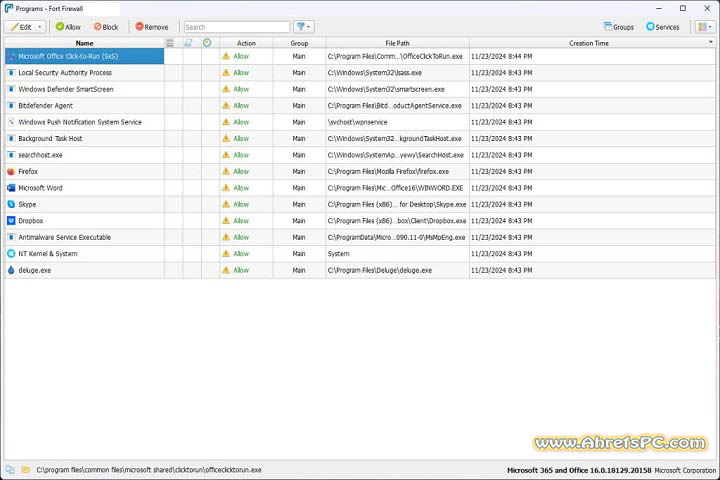
Task: Click the Remove toolbar button
Action: (x=152, y=27)
